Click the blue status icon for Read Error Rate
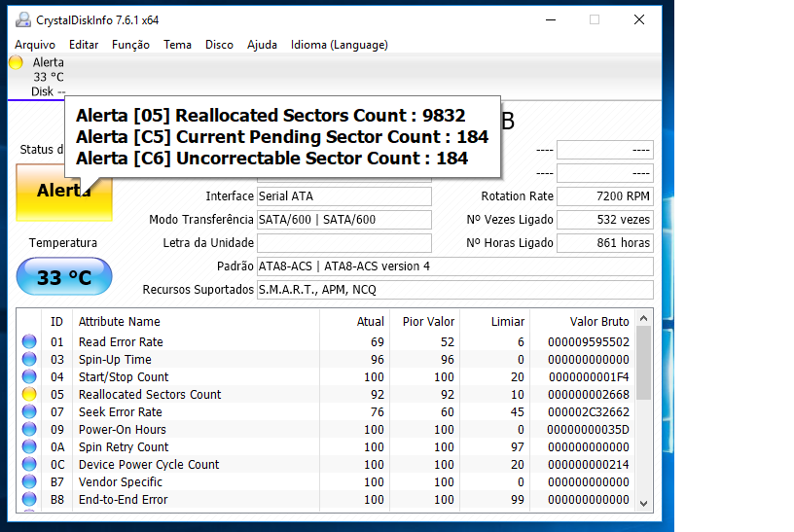Screen dimensions: 794x532 [29, 341]
